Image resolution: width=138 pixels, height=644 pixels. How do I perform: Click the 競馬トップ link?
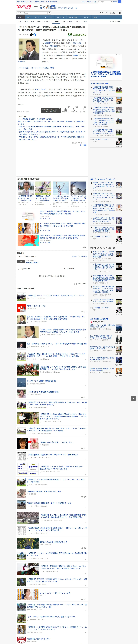click(75, 257)
